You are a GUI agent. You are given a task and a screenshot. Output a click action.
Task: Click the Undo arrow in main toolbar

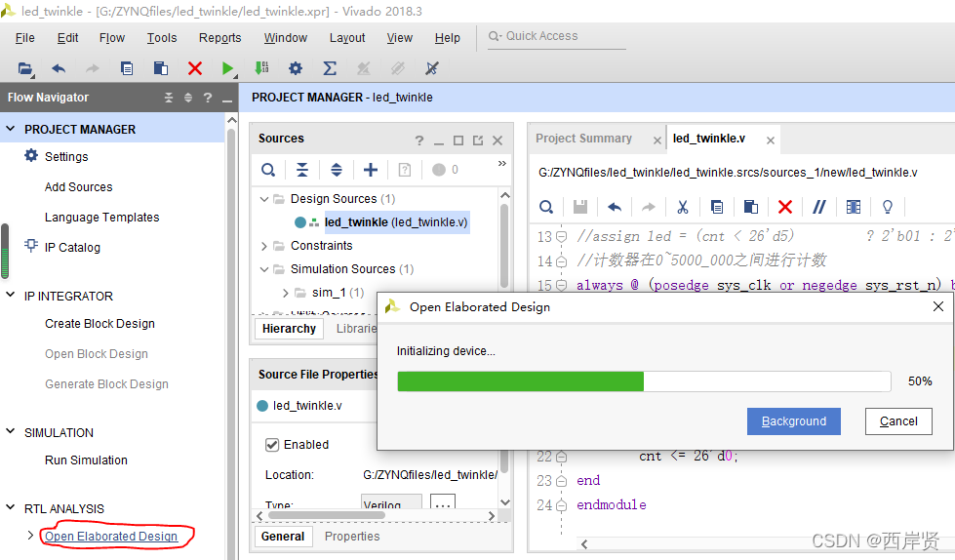[x=59, y=68]
